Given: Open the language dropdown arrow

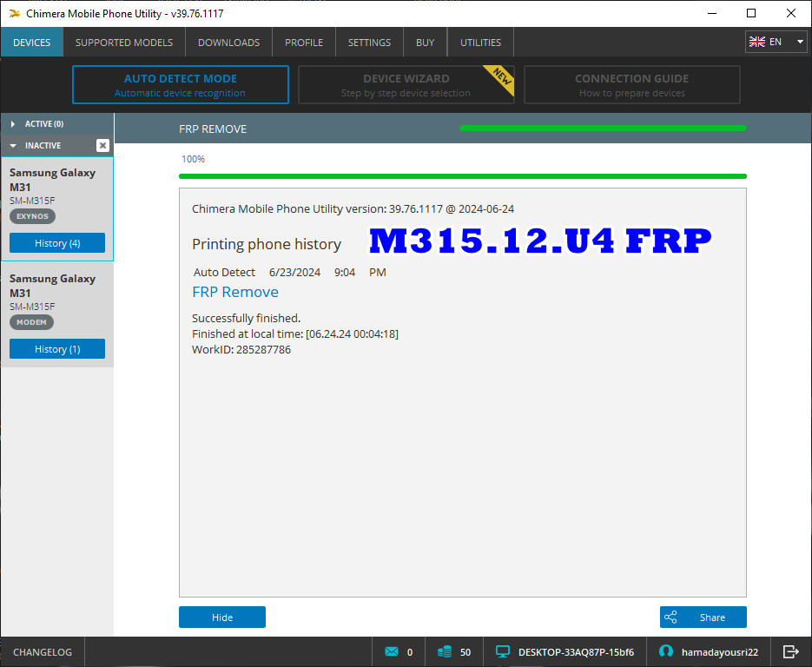Looking at the screenshot, I should point(800,41).
